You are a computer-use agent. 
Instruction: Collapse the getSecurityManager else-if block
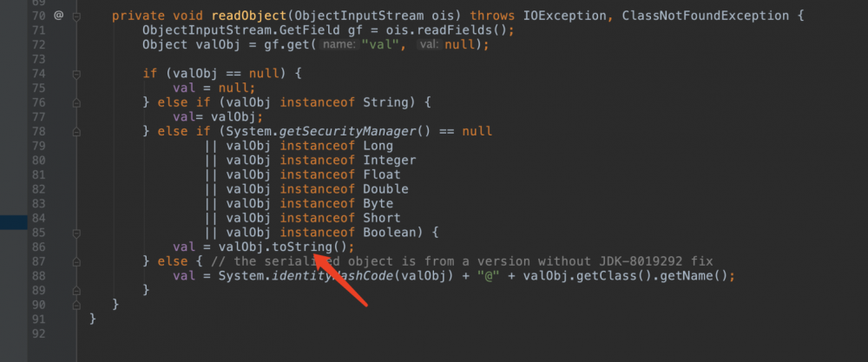point(76,131)
